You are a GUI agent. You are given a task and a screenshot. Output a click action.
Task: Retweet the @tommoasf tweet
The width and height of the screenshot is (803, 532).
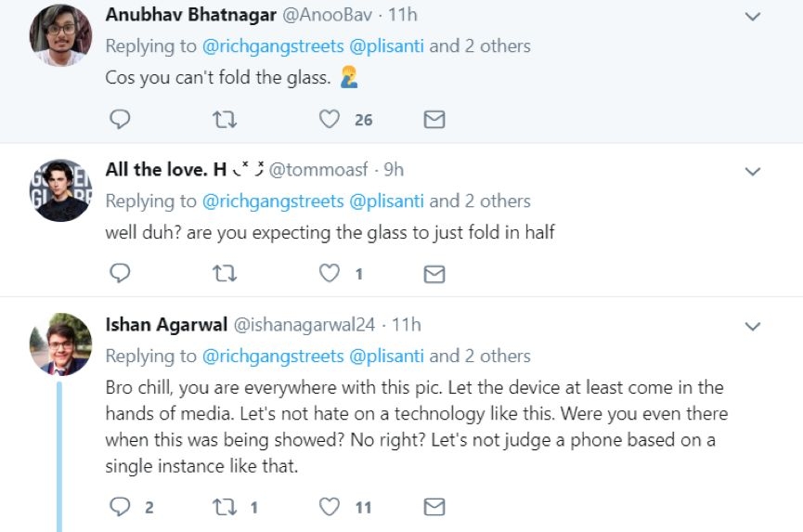(x=226, y=274)
